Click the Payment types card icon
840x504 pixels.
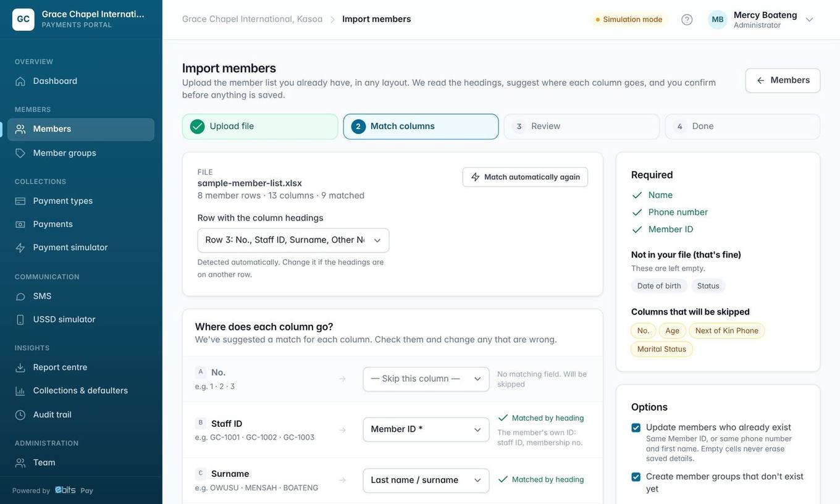pos(20,201)
